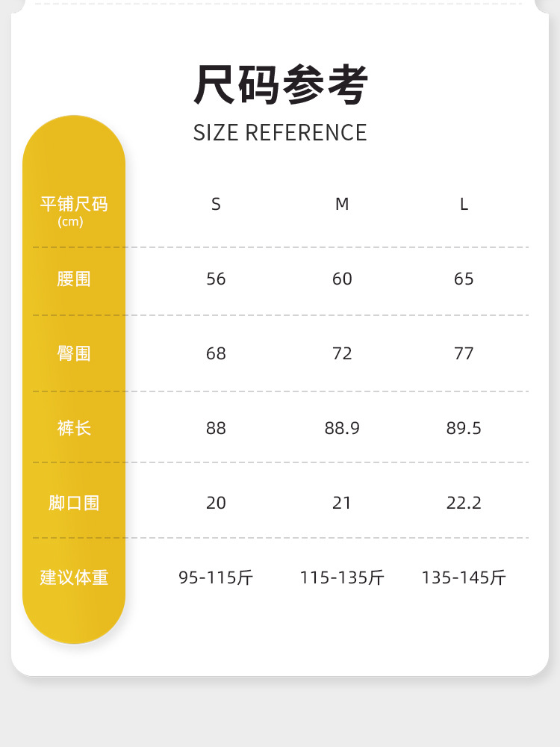Click the 腰围 row label
The image size is (560, 747).
click(73, 279)
